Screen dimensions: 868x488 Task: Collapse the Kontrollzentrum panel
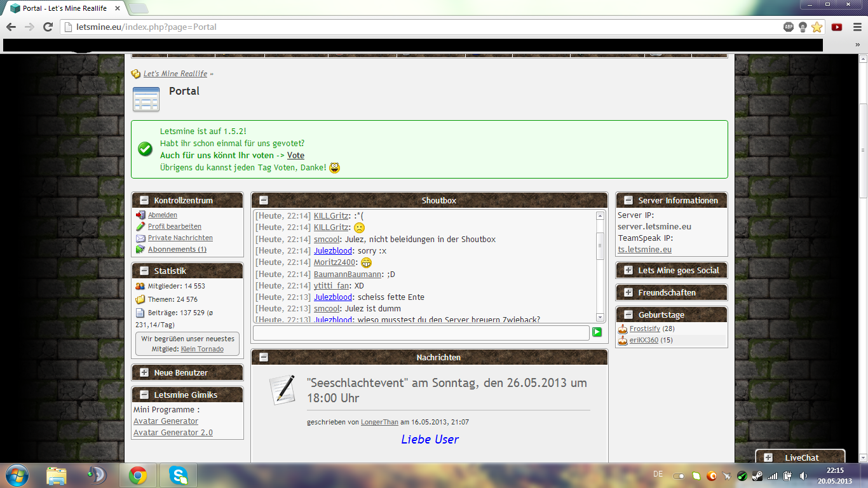tap(144, 200)
